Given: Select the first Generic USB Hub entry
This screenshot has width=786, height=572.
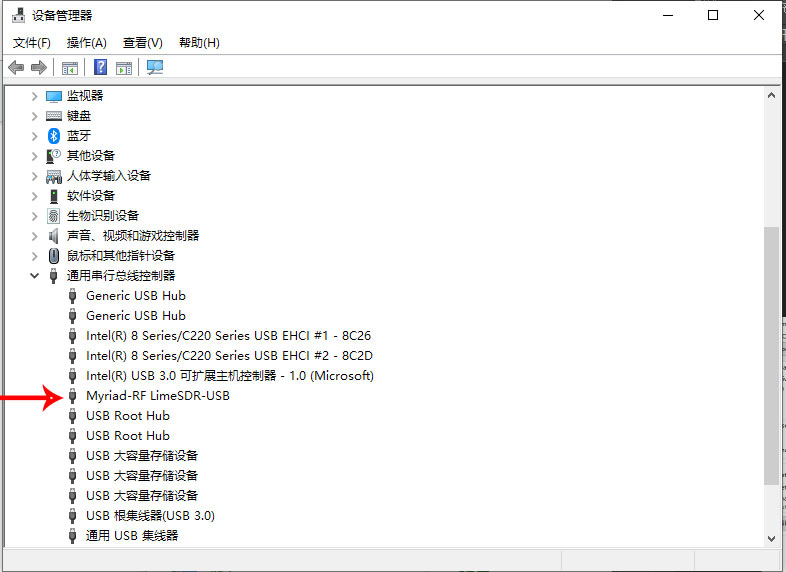Looking at the screenshot, I should coord(136,296).
